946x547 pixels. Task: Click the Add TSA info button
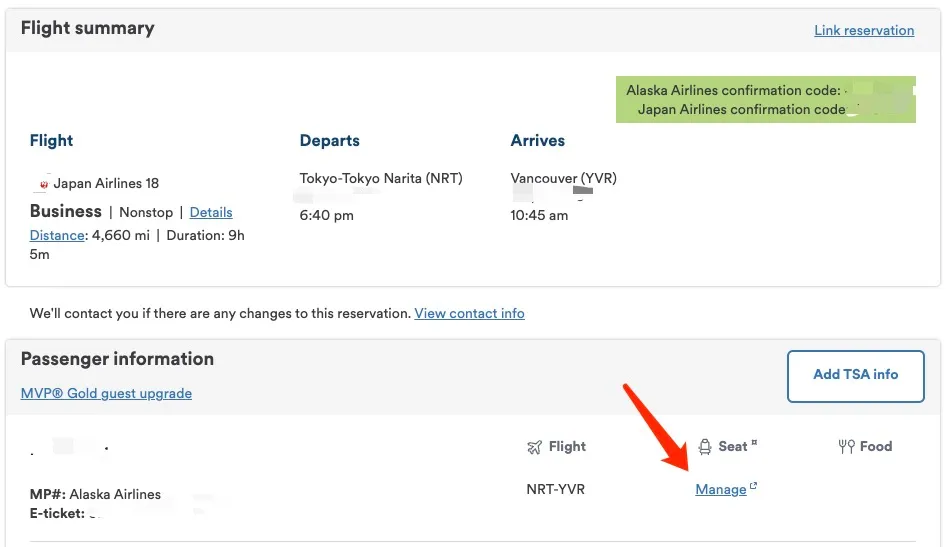856,376
